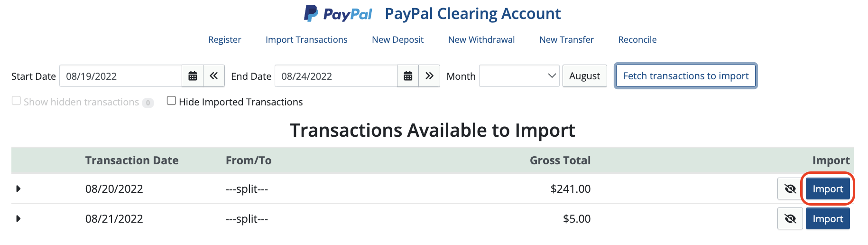Open the Month dropdown

pos(519,76)
